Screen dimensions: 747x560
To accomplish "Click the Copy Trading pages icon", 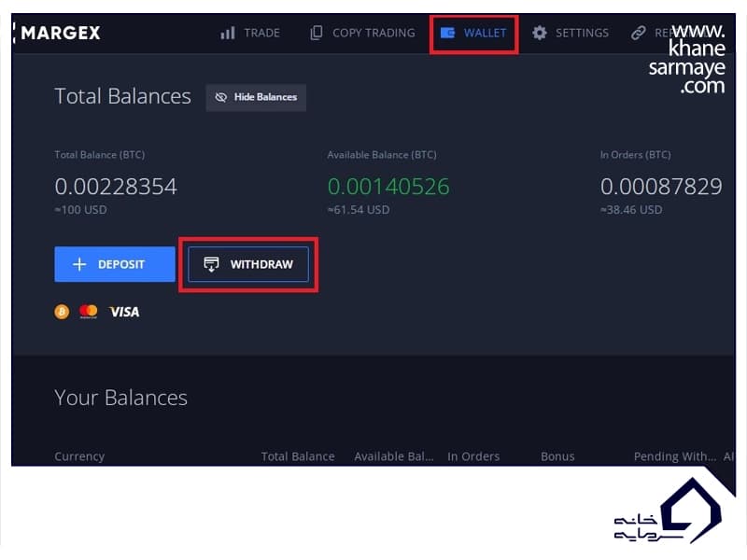I will pyautogui.click(x=317, y=33).
